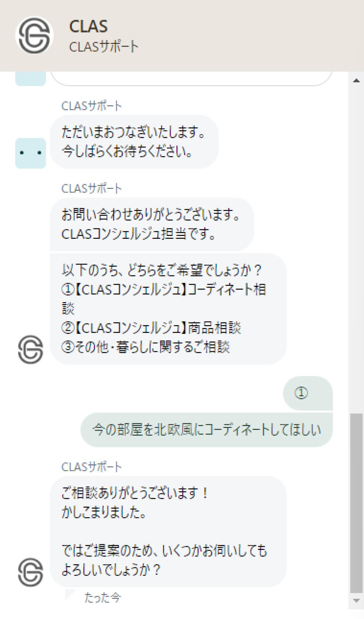Click the CLAS avatar beside the options message
This screenshot has width=364, height=619.
click(30, 349)
